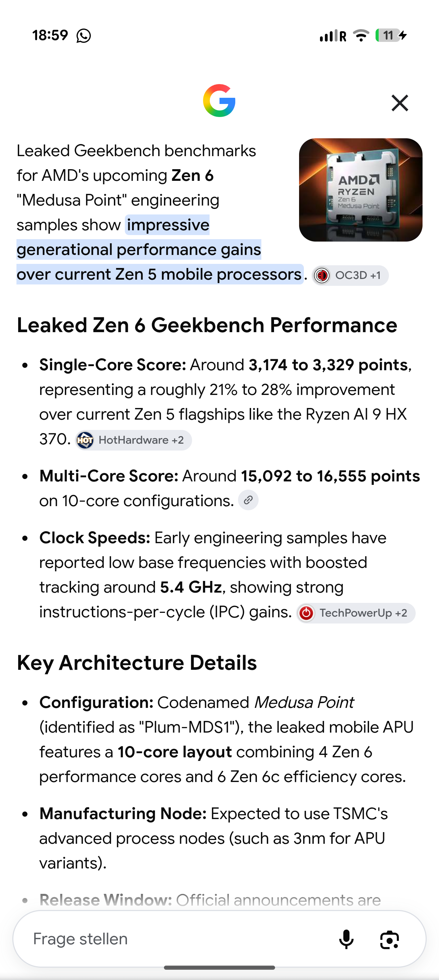The width and height of the screenshot is (439, 980).
Task: Tap highlighted 'impressive generational performance gains' text
Action: pos(139,237)
